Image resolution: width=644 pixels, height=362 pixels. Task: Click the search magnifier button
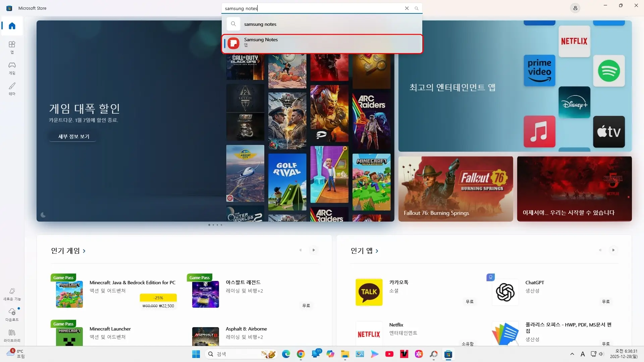(x=416, y=8)
